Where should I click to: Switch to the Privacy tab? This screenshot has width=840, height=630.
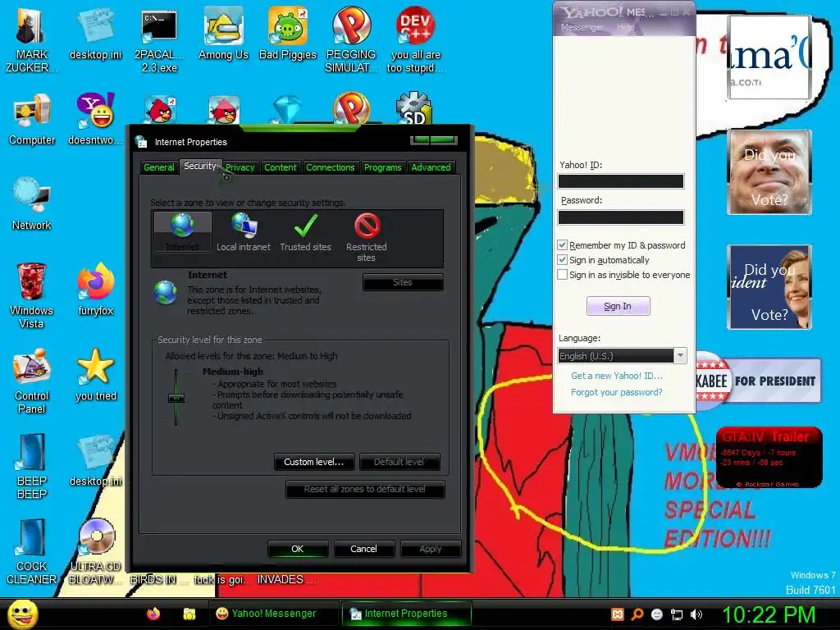pos(240,167)
